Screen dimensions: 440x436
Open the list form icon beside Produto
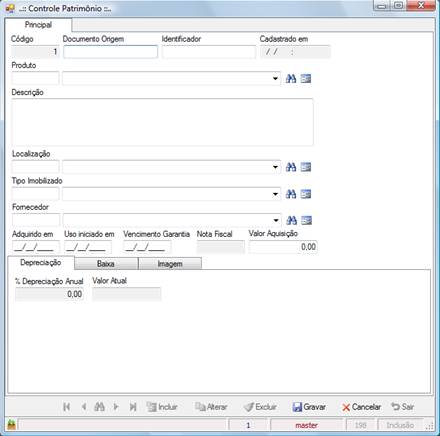(x=306, y=79)
